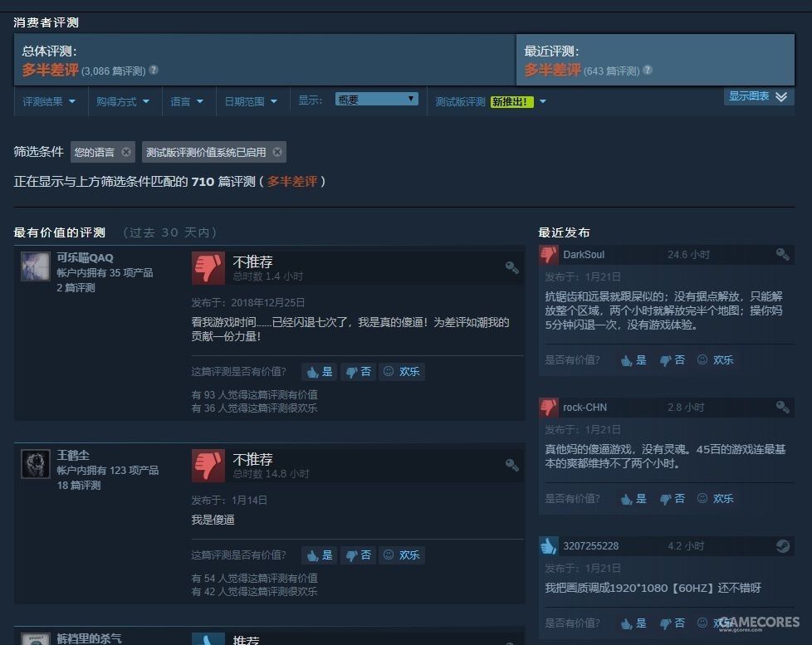Select the 最近评测 summary panel

pyautogui.click(x=655, y=60)
